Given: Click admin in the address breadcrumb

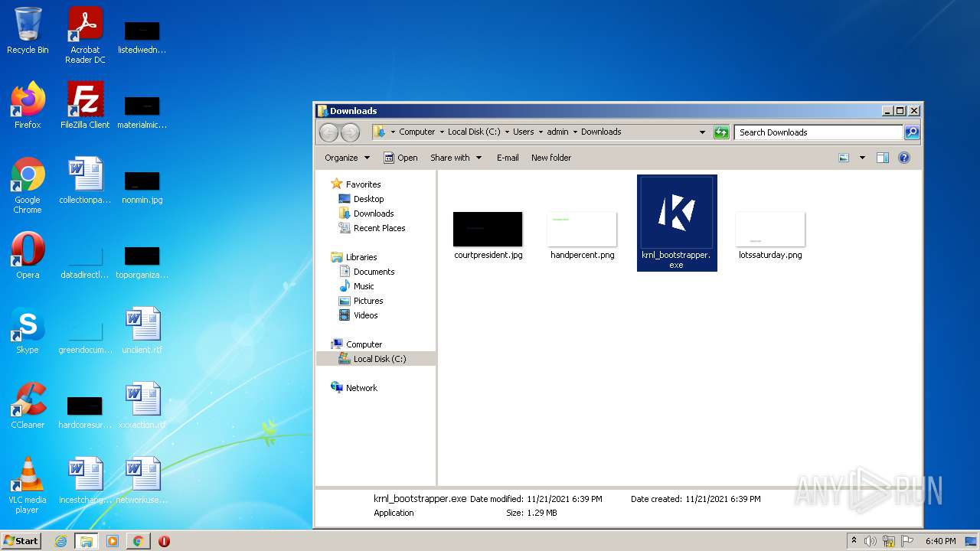Looking at the screenshot, I should click(558, 132).
